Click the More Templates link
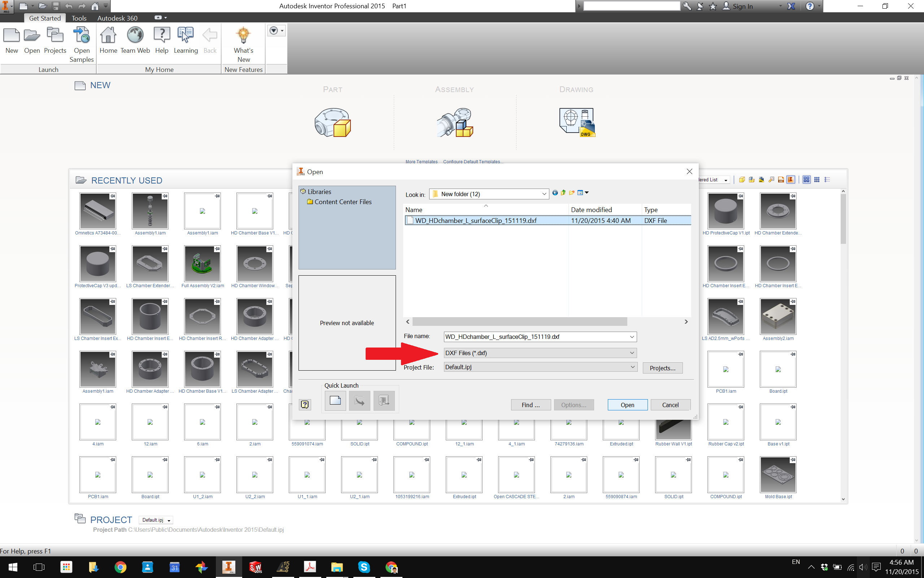This screenshot has height=578, width=924. click(x=421, y=162)
